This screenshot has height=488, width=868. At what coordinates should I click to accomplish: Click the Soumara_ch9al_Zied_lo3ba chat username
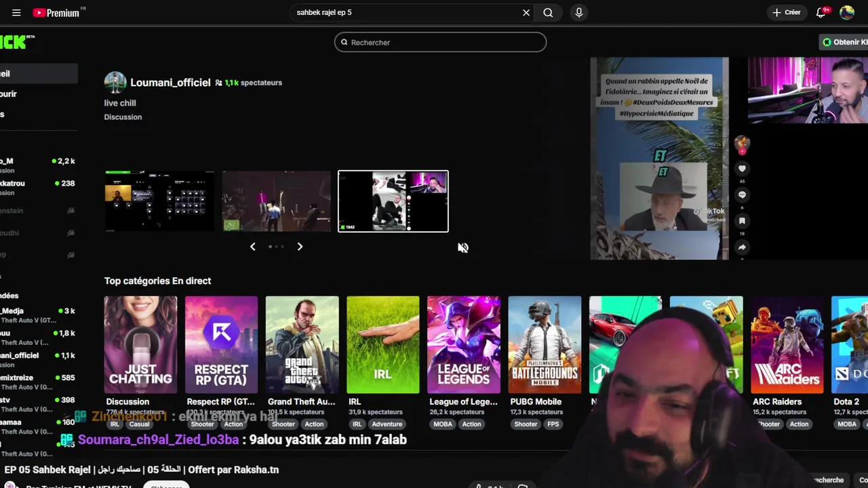158,440
